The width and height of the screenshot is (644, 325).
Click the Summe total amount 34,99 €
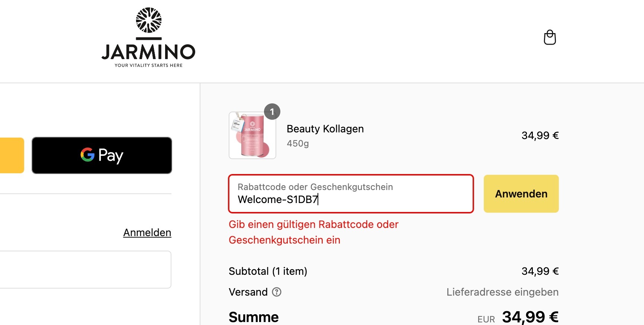[530, 317]
